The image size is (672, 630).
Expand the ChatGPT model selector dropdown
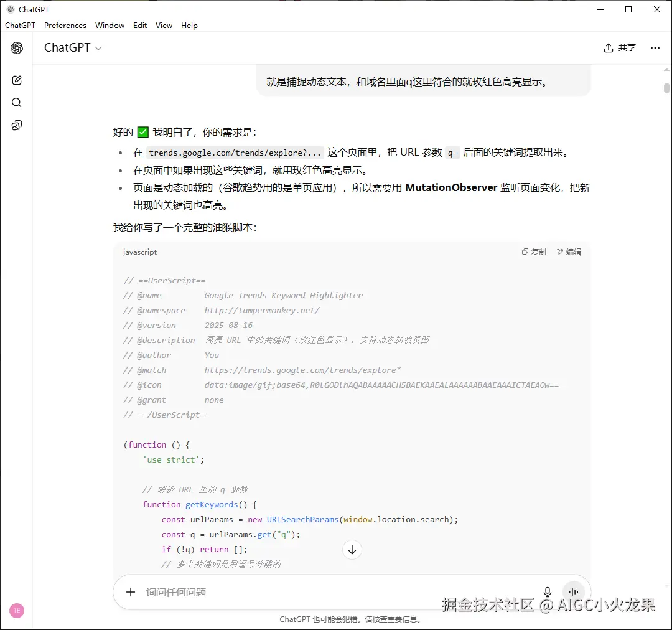73,47
